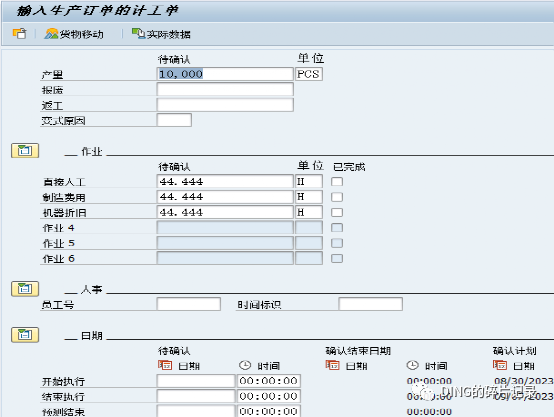
Task: Click calendar icon under 确认计划
Action: [500, 365]
